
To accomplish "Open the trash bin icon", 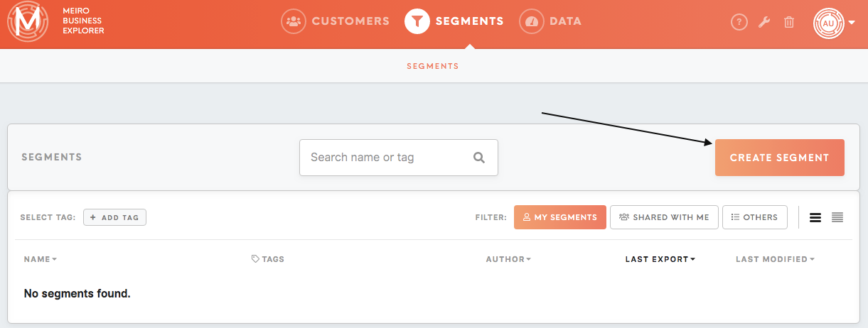I will (789, 22).
